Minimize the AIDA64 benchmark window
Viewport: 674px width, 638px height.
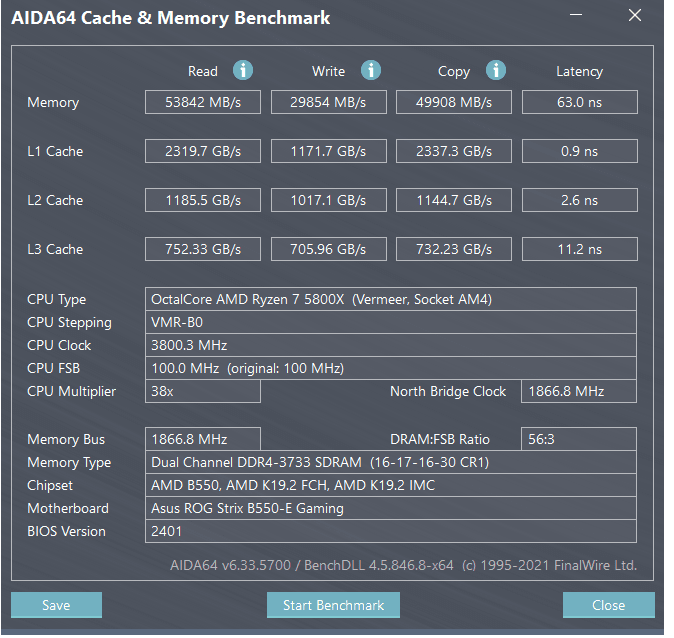[x=576, y=15]
